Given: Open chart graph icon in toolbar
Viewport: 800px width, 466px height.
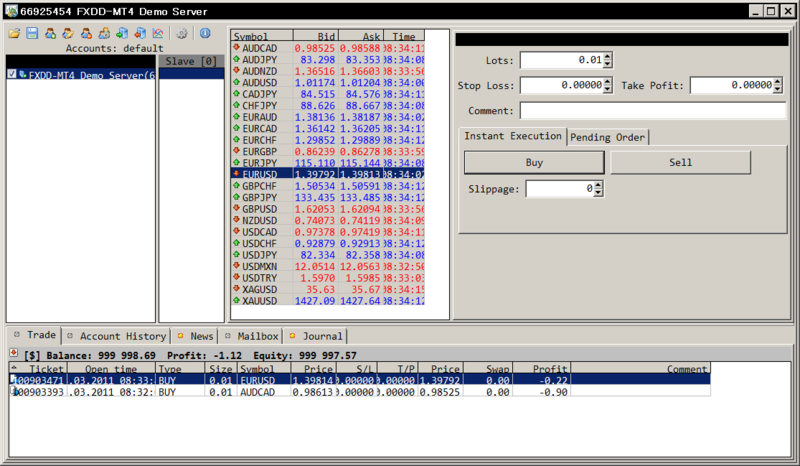Looking at the screenshot, I should 158,34.
